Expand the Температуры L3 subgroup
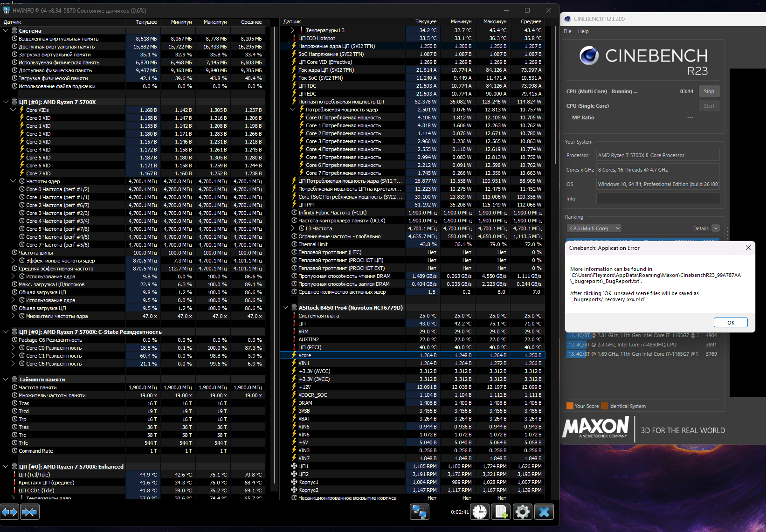 pos(293,30)
